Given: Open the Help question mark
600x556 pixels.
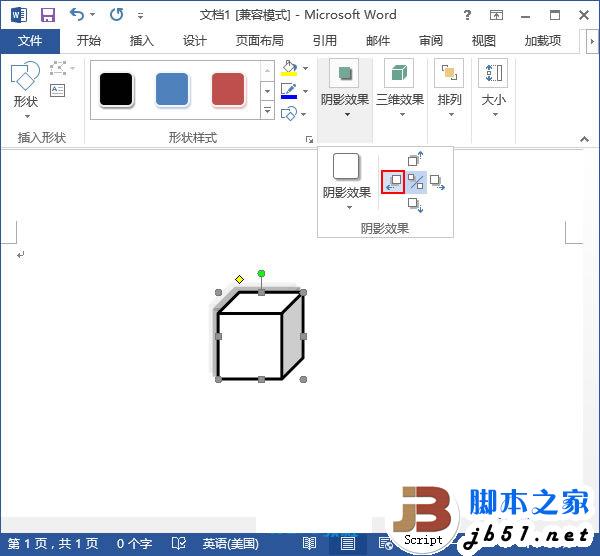Looking at the screenshot, I should (467, 15).
